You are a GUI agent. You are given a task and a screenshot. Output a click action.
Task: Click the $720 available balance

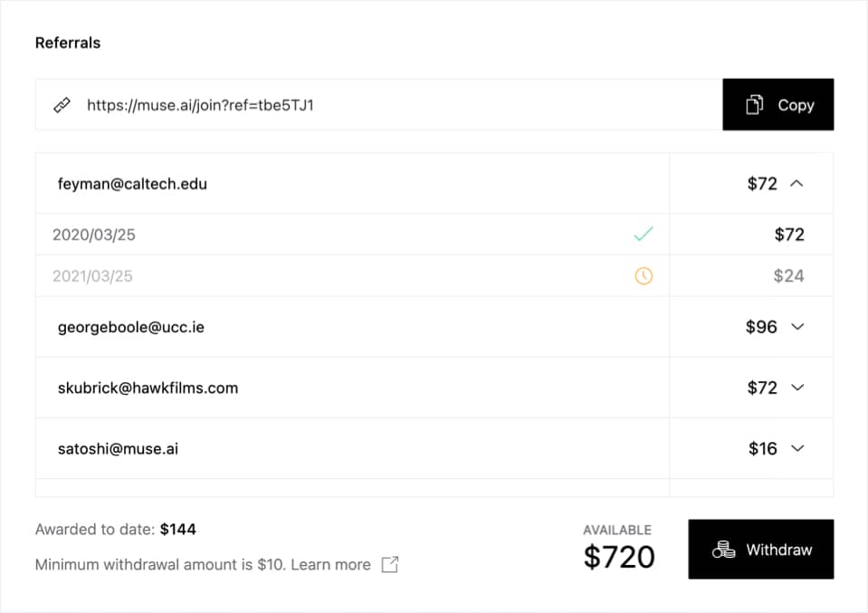(x=619, y=556)
